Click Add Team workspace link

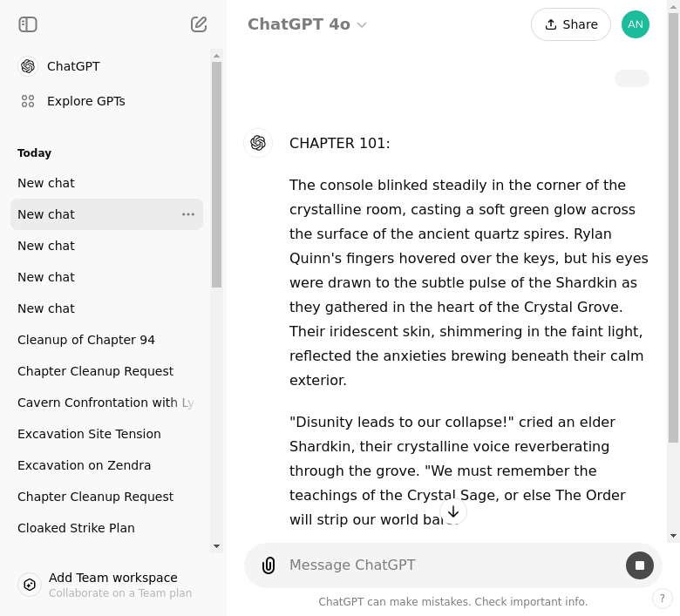tap(113, 578)
